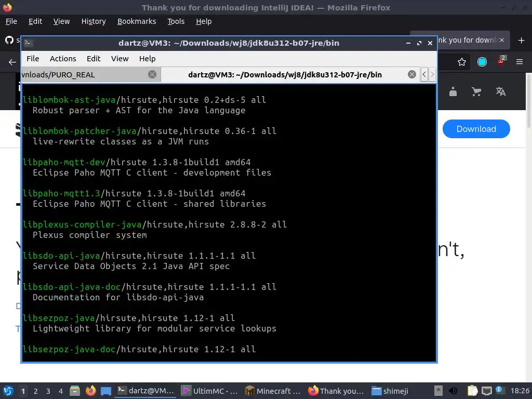Switch to Minecraft window from taskbar
This screenshot has height=399, width=532.
coord(273,391)
